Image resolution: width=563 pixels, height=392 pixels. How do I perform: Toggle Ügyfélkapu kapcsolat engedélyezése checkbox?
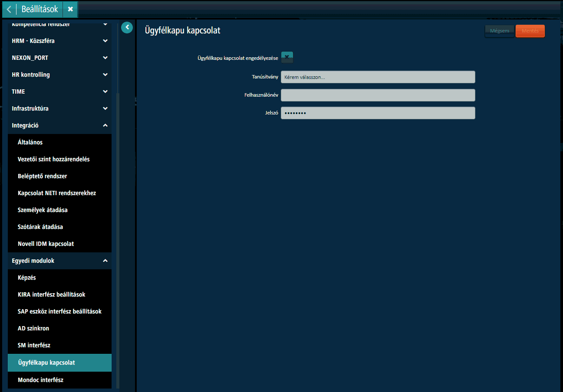[287, 57]
